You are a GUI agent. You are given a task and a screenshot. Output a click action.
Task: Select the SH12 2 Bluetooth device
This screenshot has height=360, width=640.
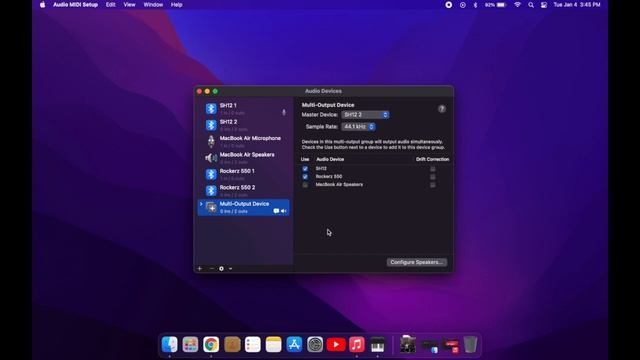coord(243,125)
